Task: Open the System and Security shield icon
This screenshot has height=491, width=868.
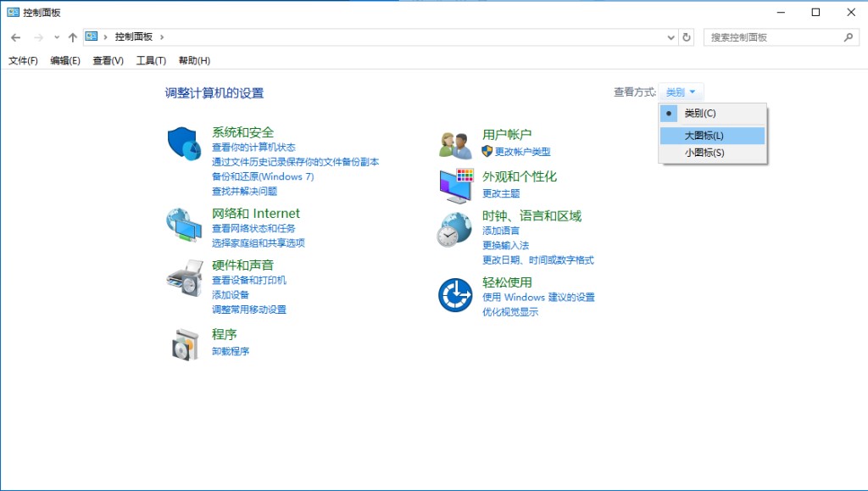Action: 184,143
